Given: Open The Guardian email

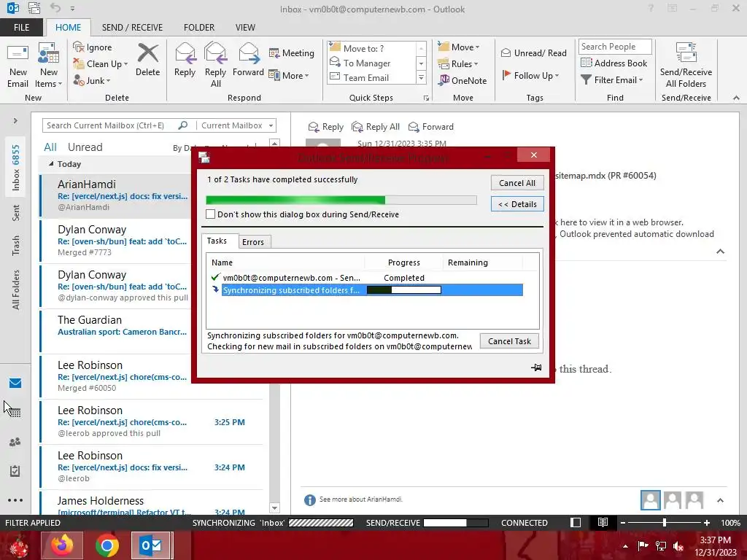Looking at the screenshot, I should pyautogui.click(x=152, y=331).
